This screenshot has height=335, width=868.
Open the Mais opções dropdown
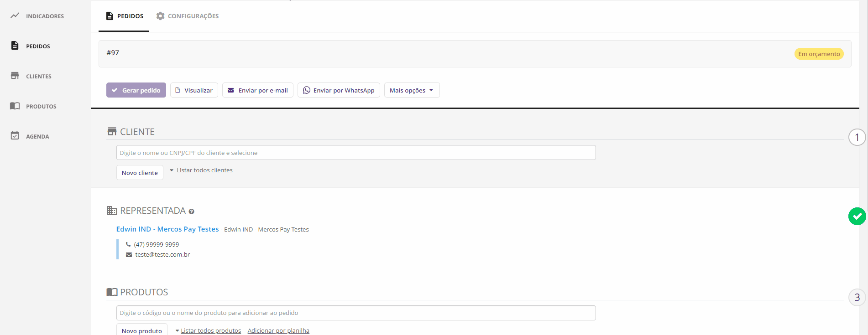click(x=412, y=90)
